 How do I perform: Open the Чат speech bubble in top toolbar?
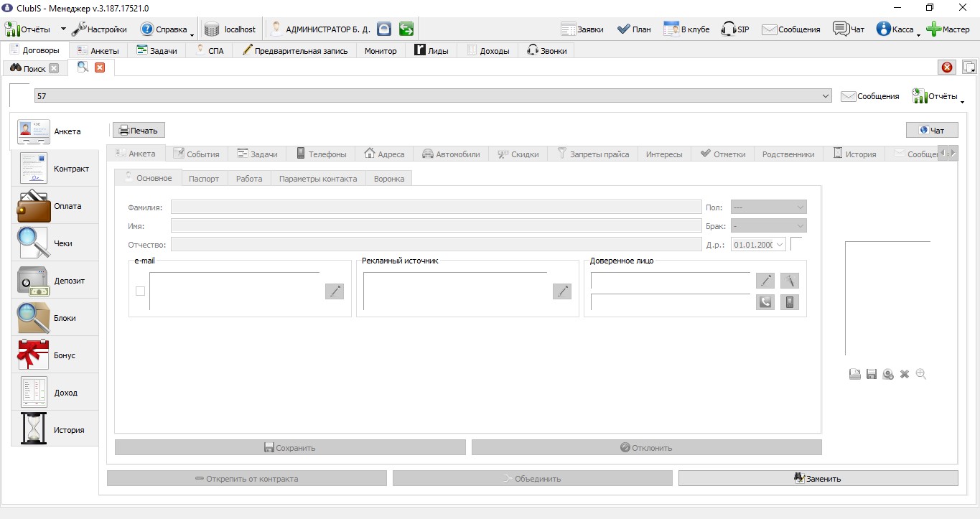point(849,29)
